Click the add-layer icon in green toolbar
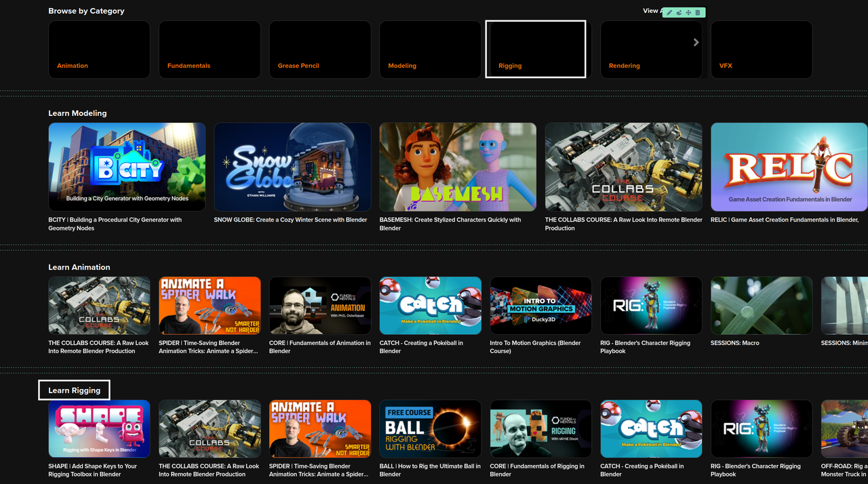Viewport: 868px width, 484px height. [679, 13]
